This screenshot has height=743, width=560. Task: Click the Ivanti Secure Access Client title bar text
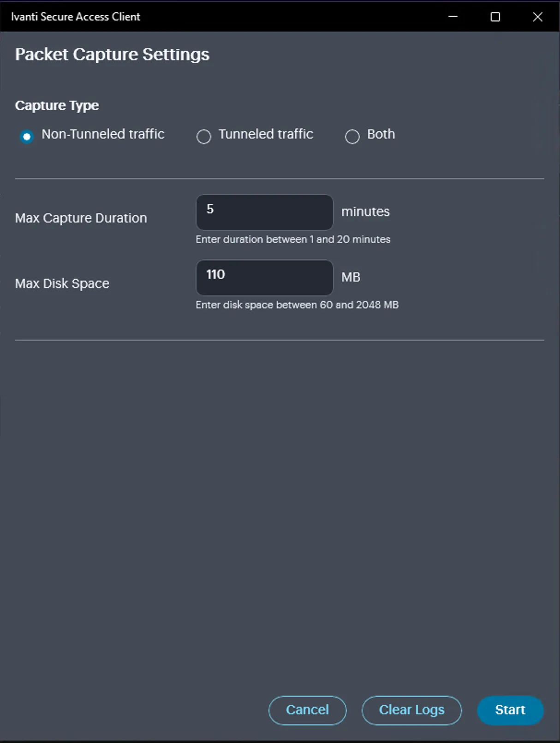[x=76, y=17]
